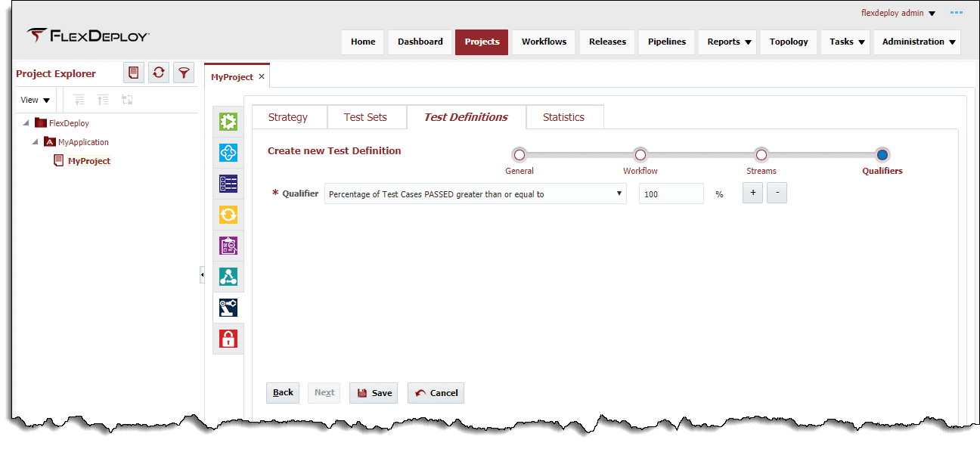The image size is (980, 449).
Task: Click the third greyed tree toolbar icon
Action: coord(127,100)
